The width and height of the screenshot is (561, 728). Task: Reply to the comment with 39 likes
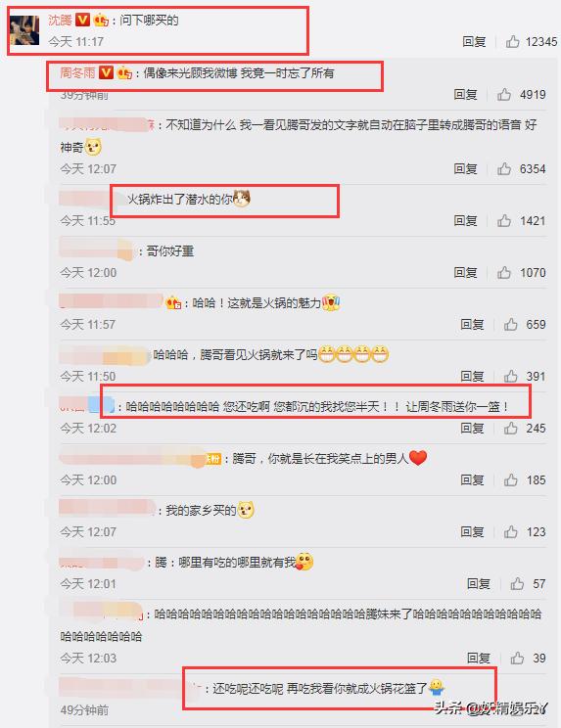(479, 659)
